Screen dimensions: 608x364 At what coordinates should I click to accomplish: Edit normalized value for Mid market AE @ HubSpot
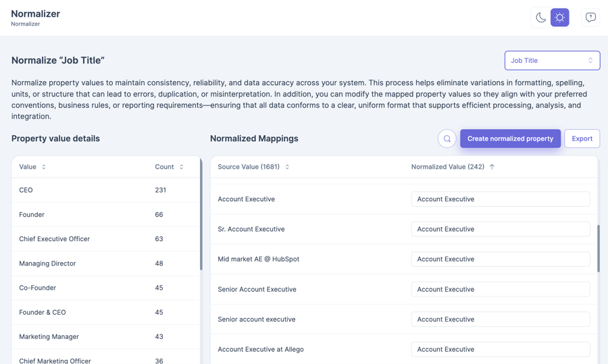(500, 259)
